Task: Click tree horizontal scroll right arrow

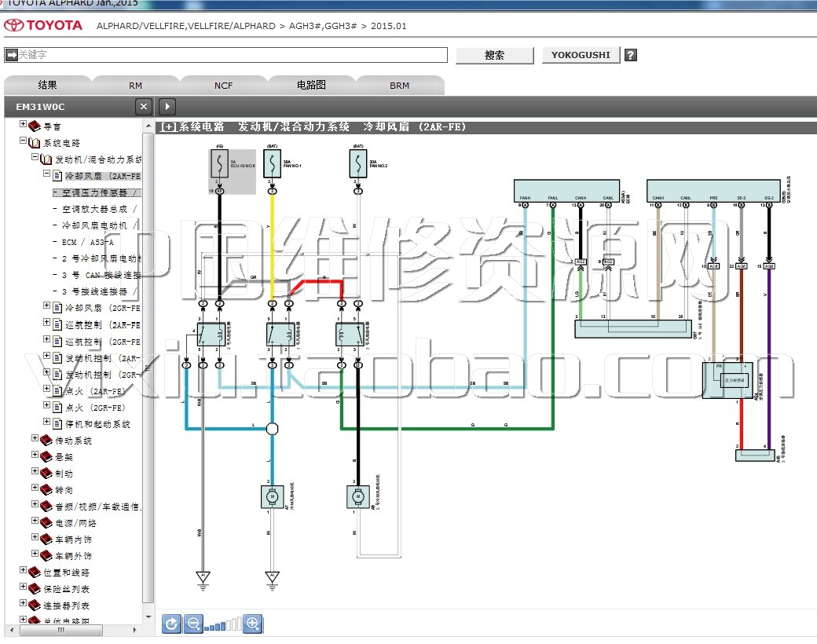Action: [x=135, y=630]
